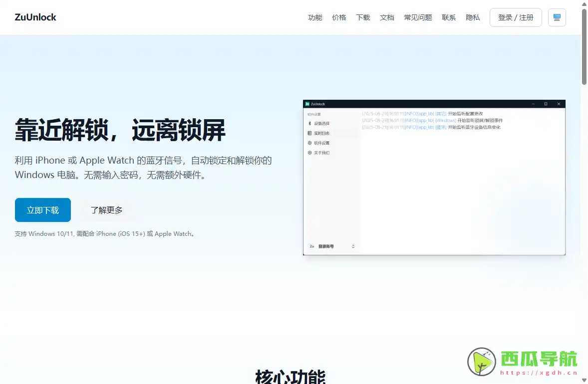The width and height of the screenshot is (588, 384).
Task: Click the icon beside 关于我们 in the preview
Action: [310, 153]
